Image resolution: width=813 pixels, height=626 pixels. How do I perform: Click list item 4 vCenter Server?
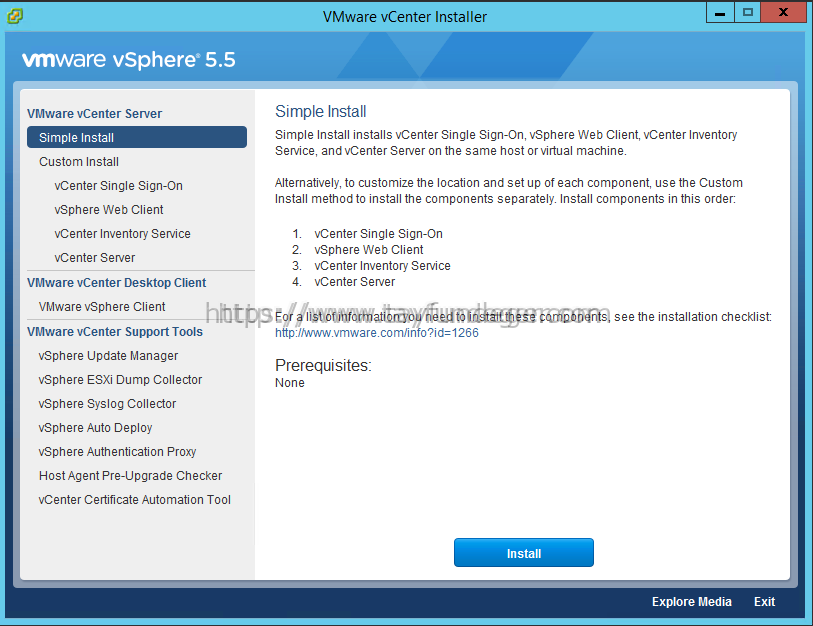tap(355, 282)
